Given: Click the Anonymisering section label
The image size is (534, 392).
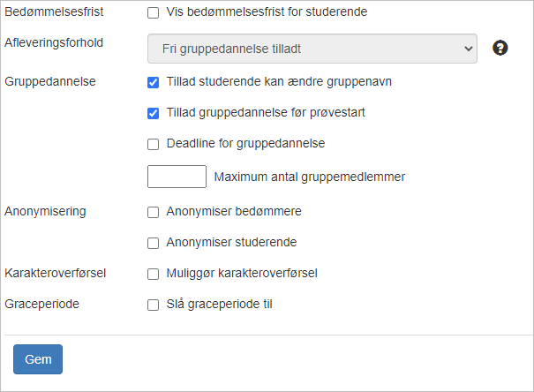Looking at the screenshot, I should pyautogui.click(x=45, y=211).
